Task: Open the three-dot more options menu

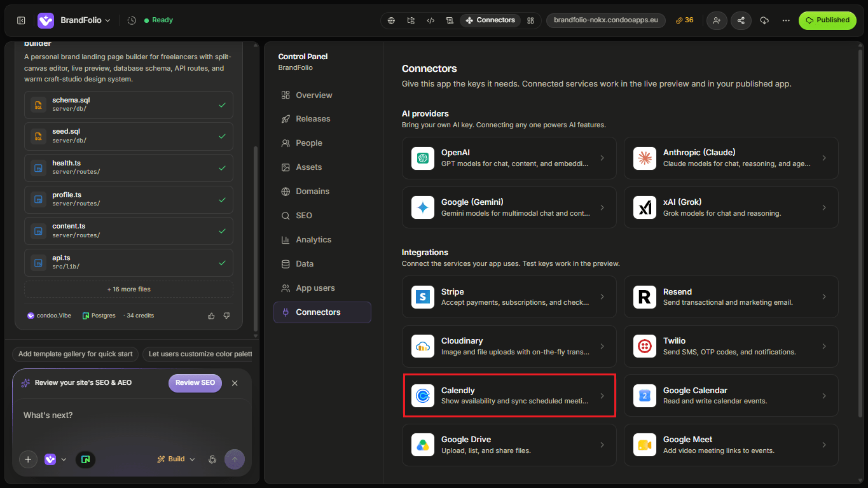Action: pyautogui.click(x=786, y=20)
